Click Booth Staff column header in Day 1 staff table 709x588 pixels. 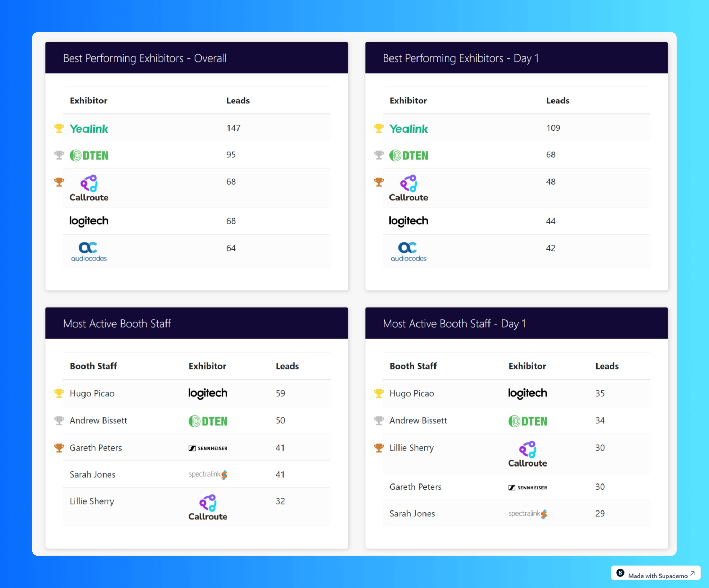point(413,366)
